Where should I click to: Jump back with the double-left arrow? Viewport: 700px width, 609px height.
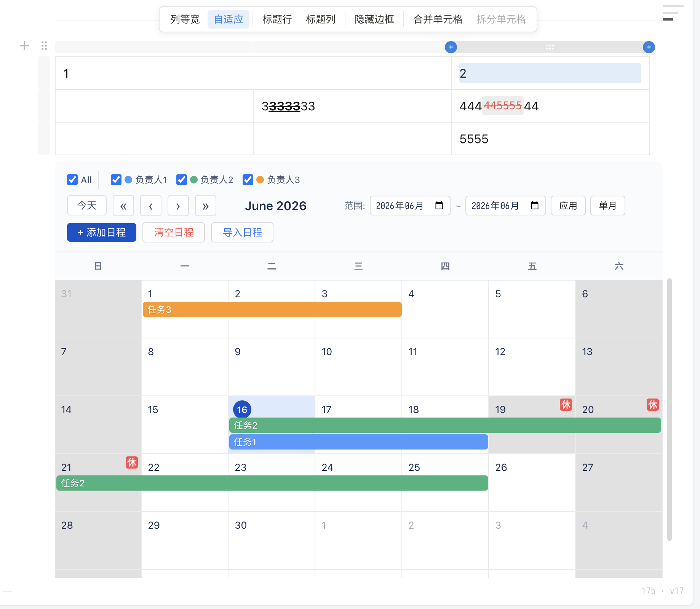pos(123,206)
